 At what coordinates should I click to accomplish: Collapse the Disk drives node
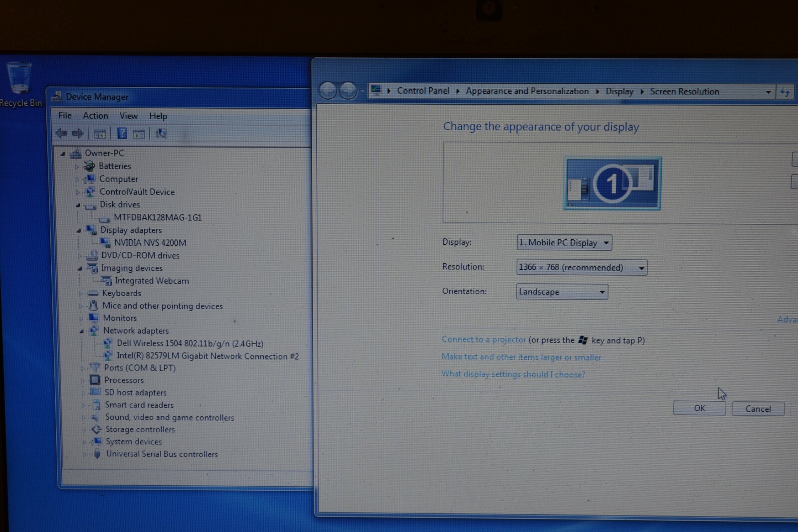[x=78, y=205]
